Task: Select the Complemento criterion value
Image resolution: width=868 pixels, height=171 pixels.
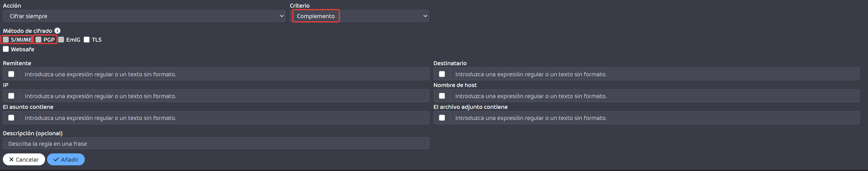Action: coord(316,16)
